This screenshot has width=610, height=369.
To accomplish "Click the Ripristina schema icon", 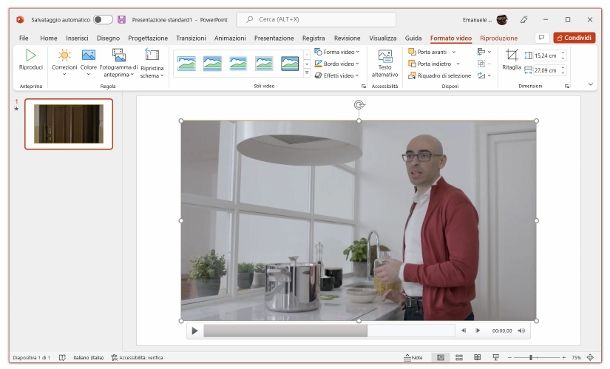I will 152,55.
